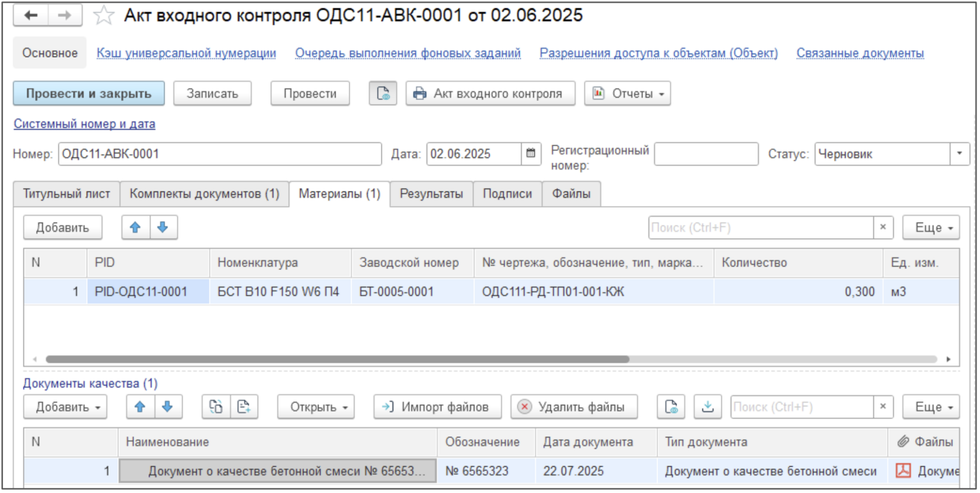Click the materials table horizontal scrollbar
Viewport: 980px width, 493px height.
coord(337,359)
